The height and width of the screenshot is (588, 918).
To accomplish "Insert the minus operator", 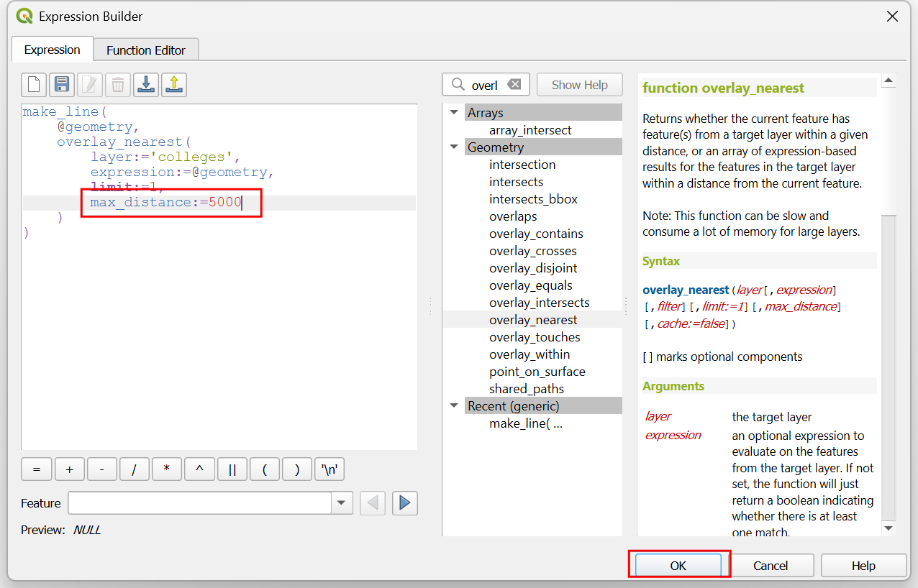I will [102, 469].
